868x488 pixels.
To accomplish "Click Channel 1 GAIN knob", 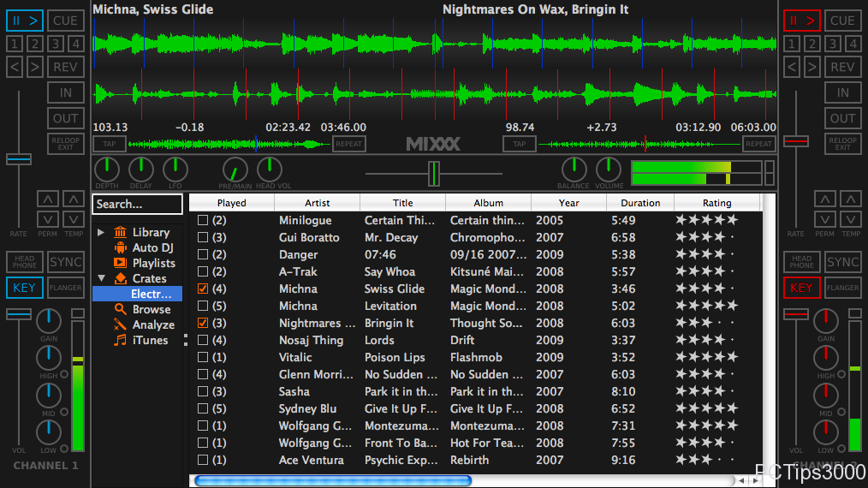I will pyautogui.click(x=49, y=321).
